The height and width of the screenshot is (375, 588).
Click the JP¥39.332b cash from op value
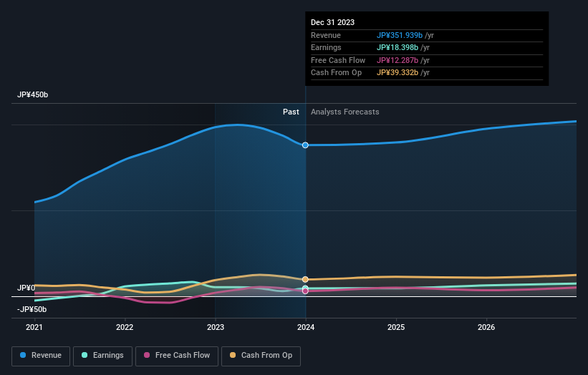[397, 73]
